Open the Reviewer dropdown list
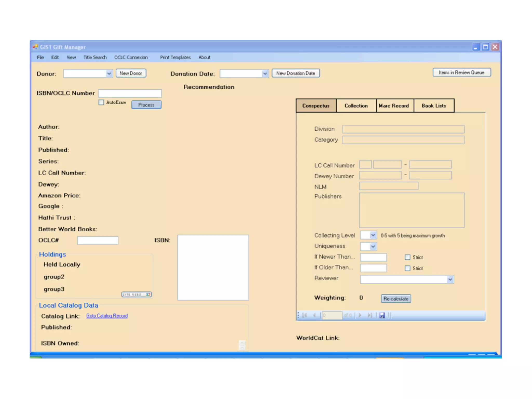 pos(450,280)
